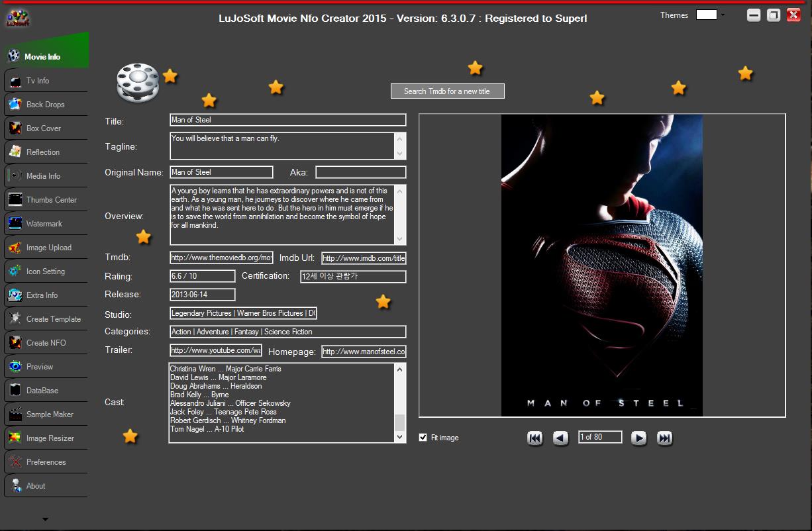Select the Reflection sidebar item
The height and width of the screenshot is (531, 812).
[x=46, y=152]
